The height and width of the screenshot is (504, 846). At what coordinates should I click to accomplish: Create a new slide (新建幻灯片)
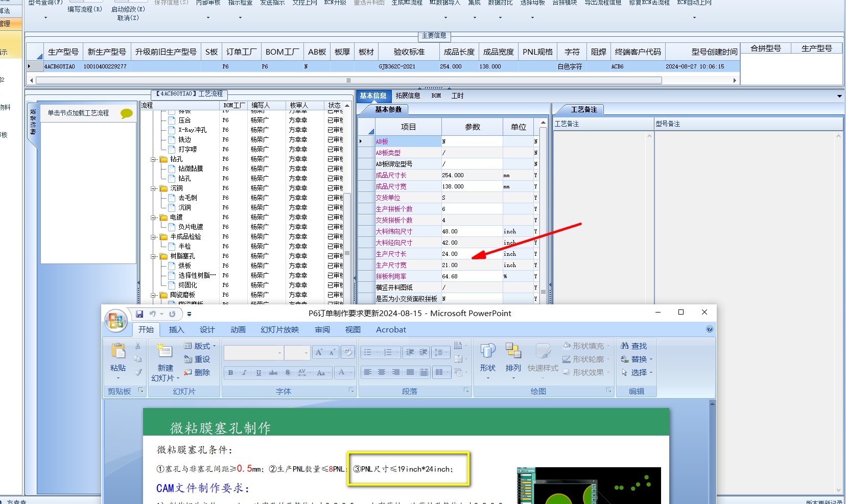coord(165,362)
